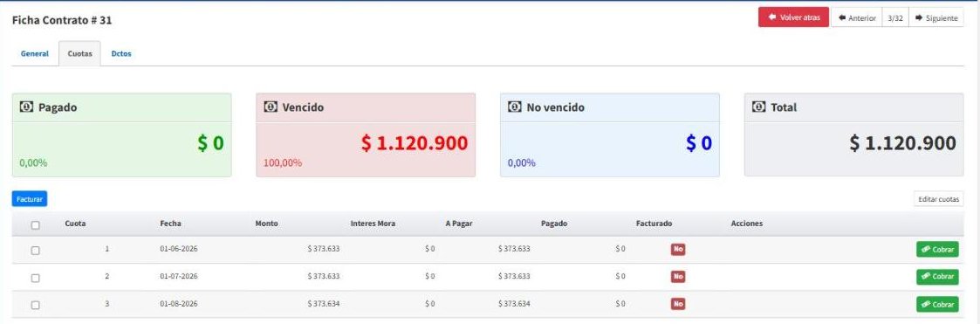This screenshot has height=324, width=980.
Task: Open the Dctos tab
Action: [x=121, y=54]
